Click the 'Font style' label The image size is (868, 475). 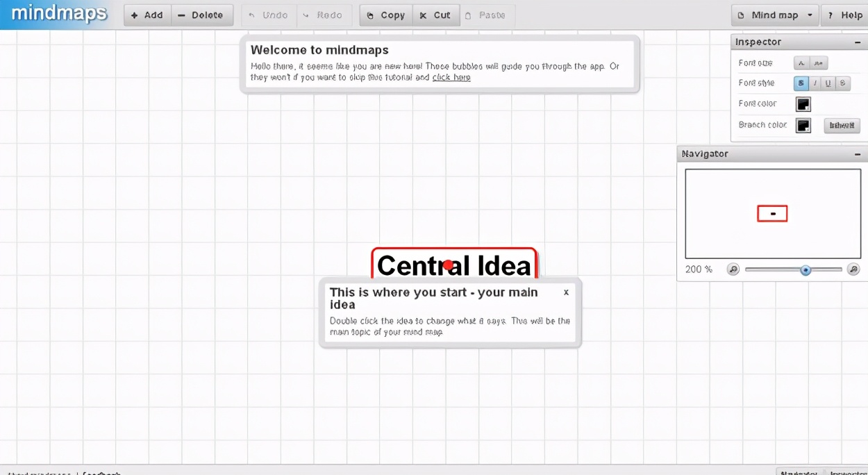[756, 83]
